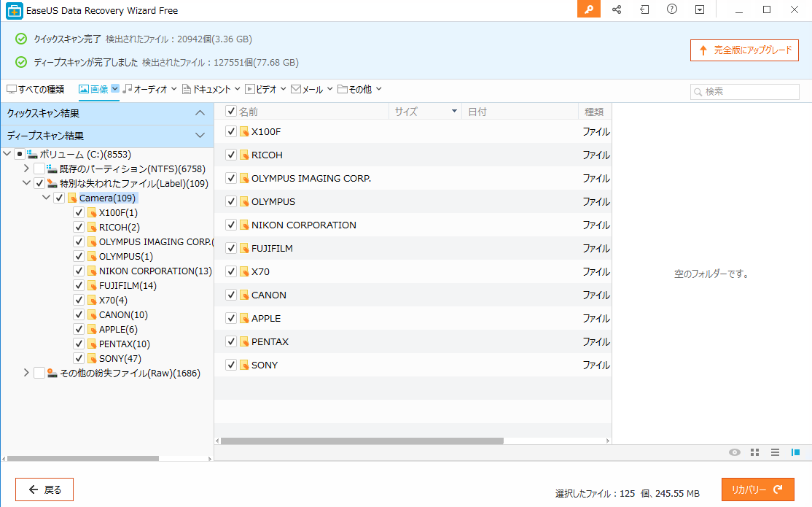Expand 既存のパーティション(NTFS) node

coord(26,169)
